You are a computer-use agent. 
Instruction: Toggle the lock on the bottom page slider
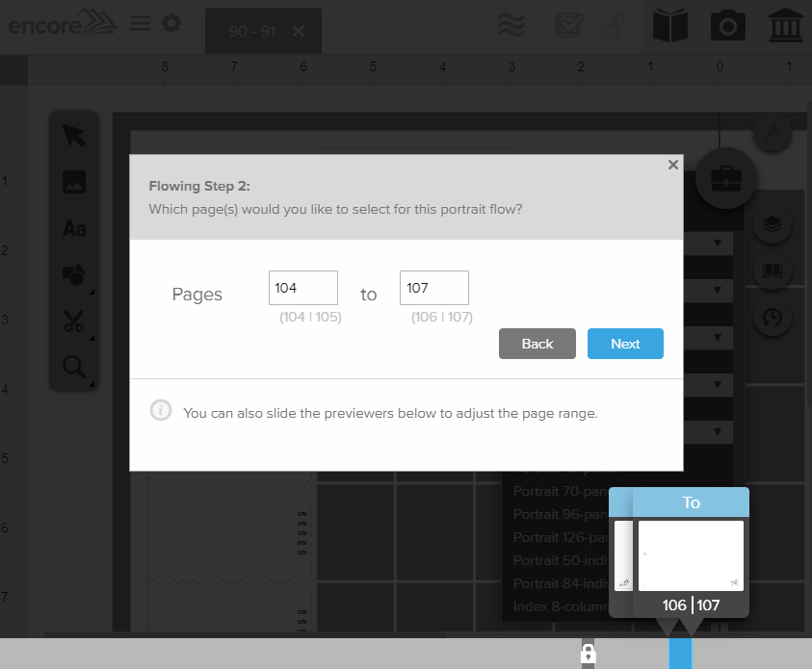pos(588,655)
